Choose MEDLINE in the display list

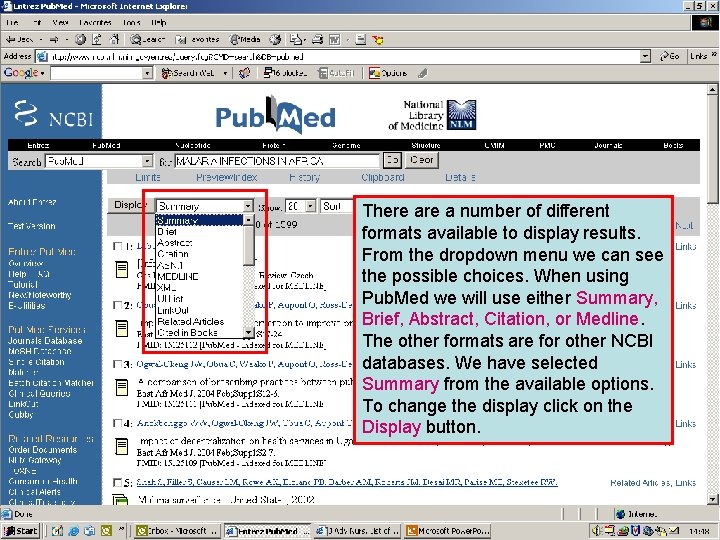tap(178, 276)
